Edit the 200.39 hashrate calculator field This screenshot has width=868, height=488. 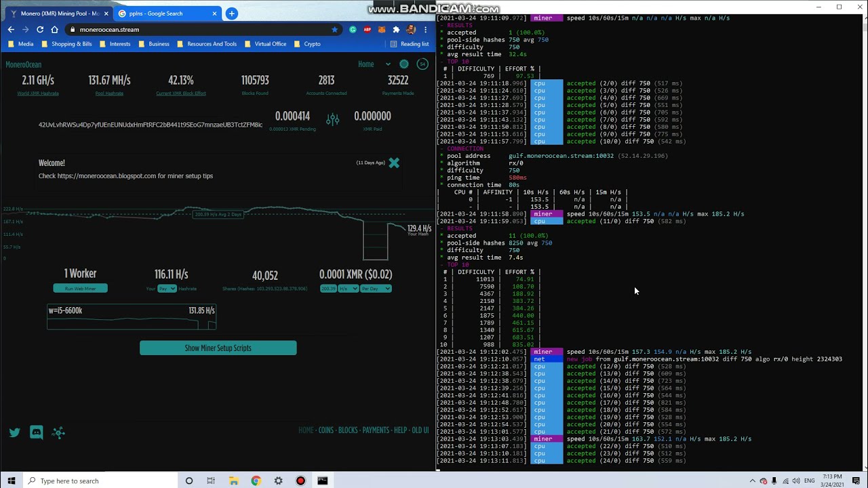pos(328,289)
